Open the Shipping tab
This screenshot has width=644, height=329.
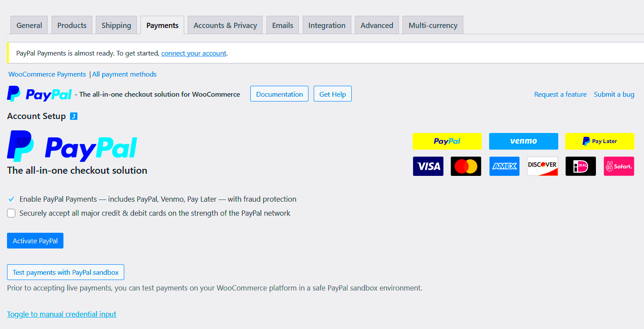click(x=116, y=25)
